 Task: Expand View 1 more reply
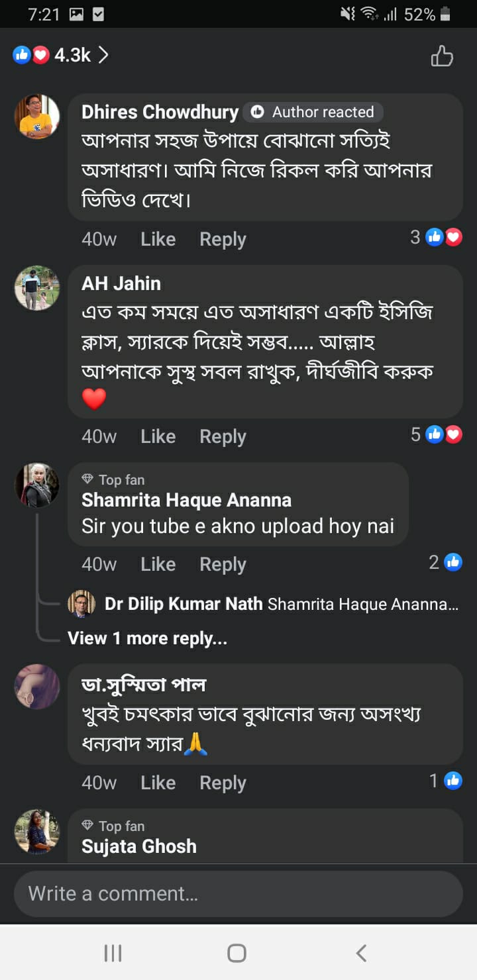(x=147, y=638)
